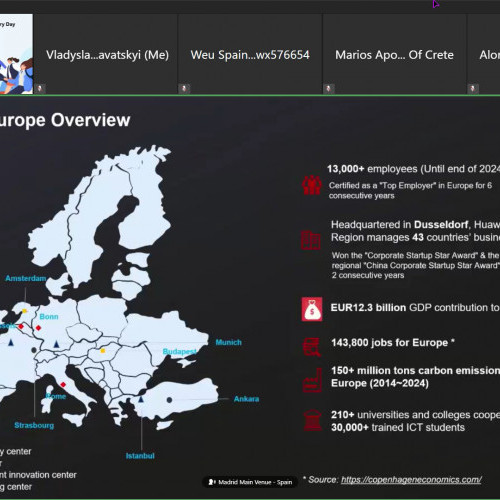Click the 143,800 jobs for Europe text
The height and width of the screenshot is (500, 500).
[x=393, y=343]
